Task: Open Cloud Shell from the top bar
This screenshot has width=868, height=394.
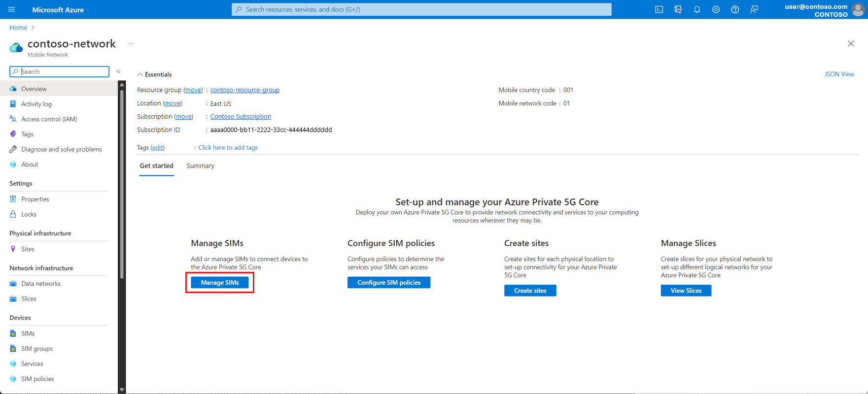Action: tap(659, 9)
